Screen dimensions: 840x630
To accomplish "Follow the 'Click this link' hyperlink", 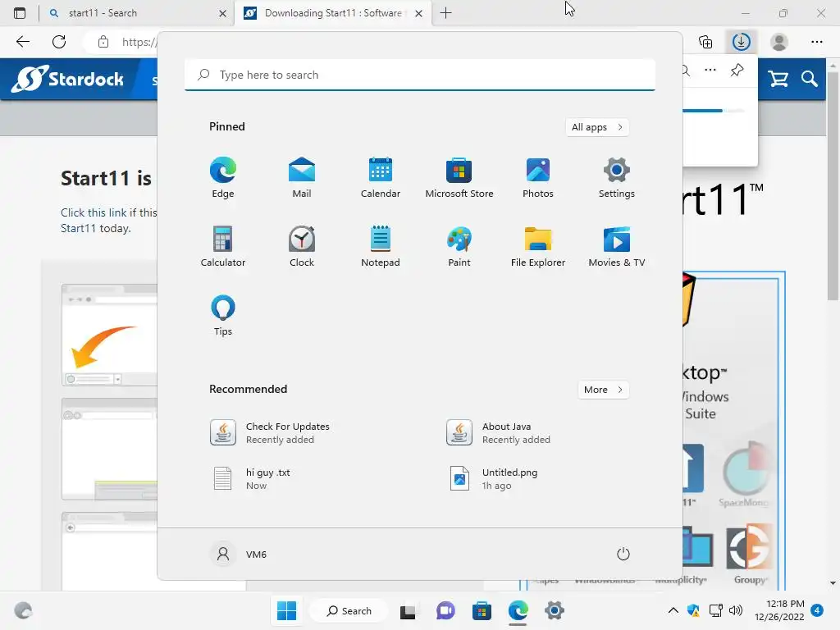I will (94, 212).
